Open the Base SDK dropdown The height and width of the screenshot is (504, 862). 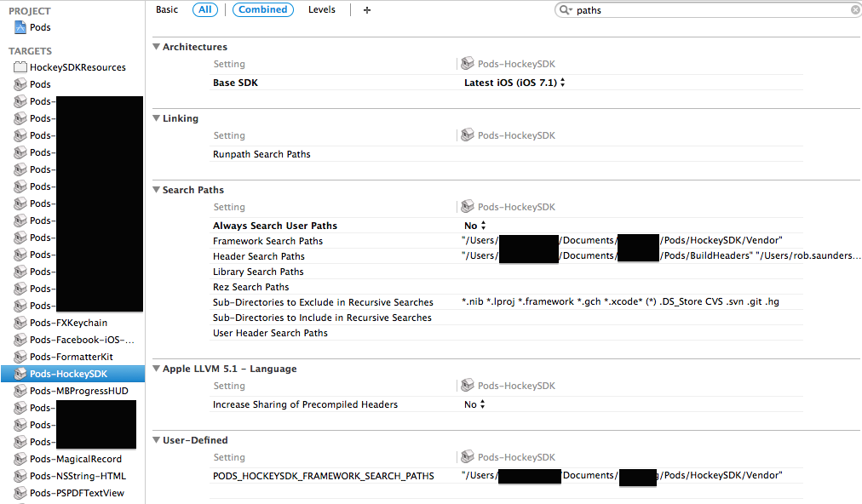click(x=514, y=83)
